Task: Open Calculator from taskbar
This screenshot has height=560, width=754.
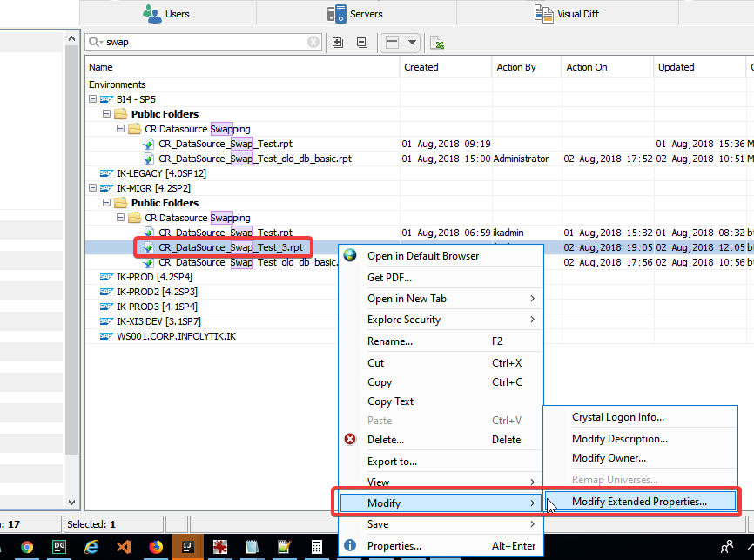Action: pos(316,547)
